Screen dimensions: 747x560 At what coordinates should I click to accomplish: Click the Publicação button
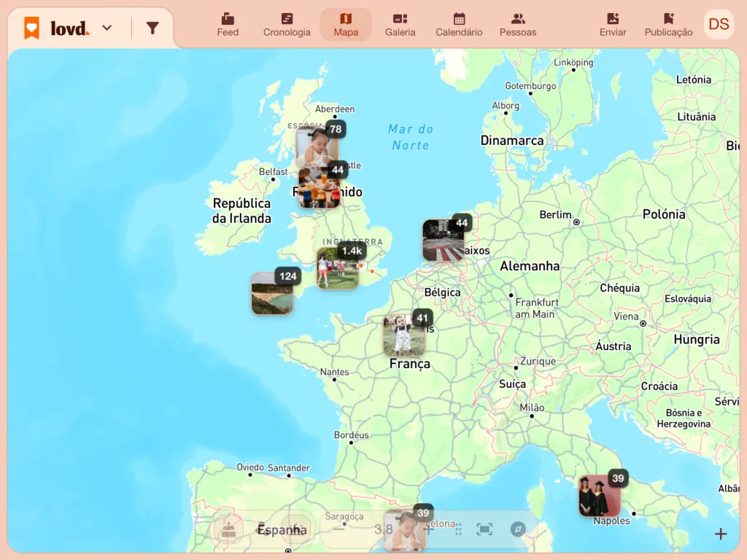point(668,25)
